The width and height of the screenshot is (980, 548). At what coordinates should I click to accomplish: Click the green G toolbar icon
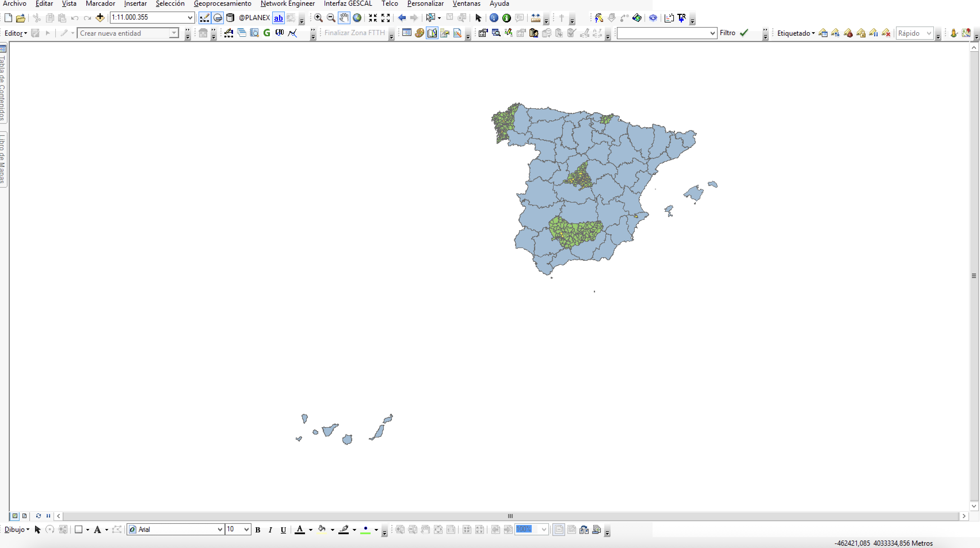tap(267, 33)
